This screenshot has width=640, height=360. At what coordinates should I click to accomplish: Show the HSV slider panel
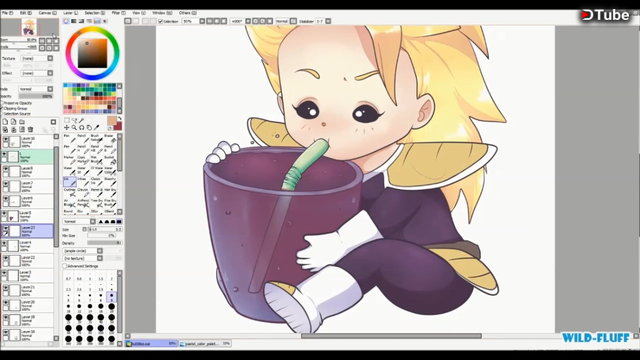(82, 21)
